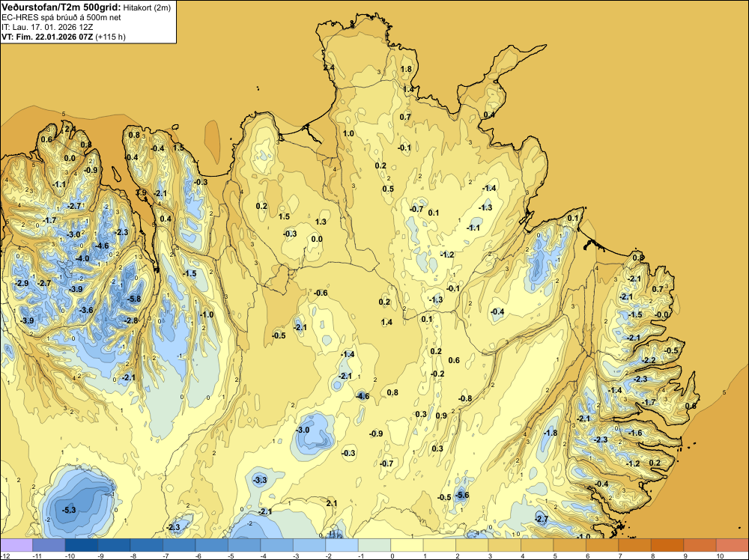The image size is (749, 560).
Task: Click the -5.8 temperature label
Action: (135, 299)
